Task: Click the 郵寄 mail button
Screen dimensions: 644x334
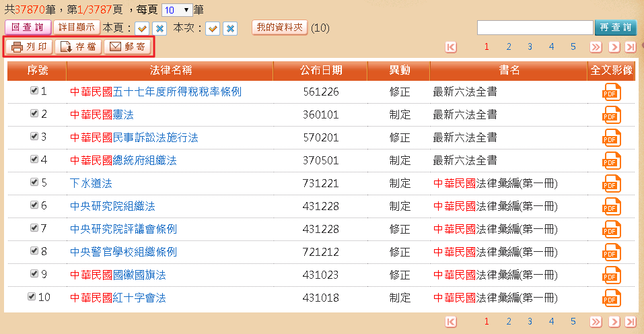Action: coord(127,47)
